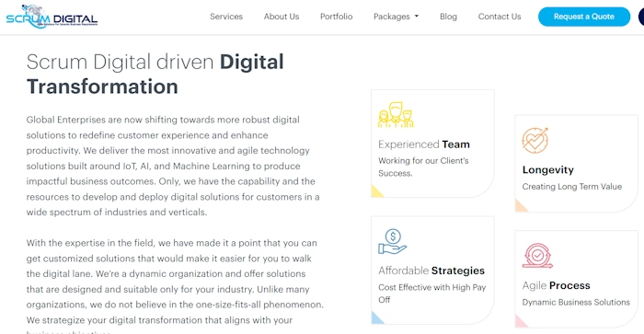Image resolution: width=644 pixels, height=334 pixels.
Task: Expand the Packages dropdown
Action: 396,17
